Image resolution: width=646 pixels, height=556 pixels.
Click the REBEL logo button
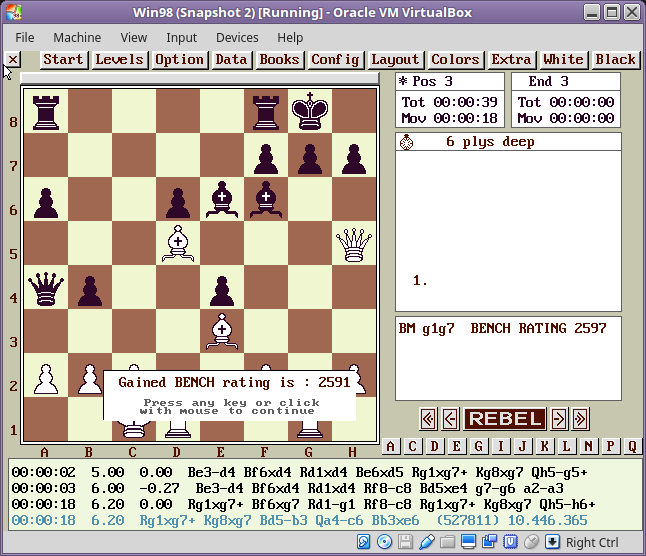click(505, 419)
